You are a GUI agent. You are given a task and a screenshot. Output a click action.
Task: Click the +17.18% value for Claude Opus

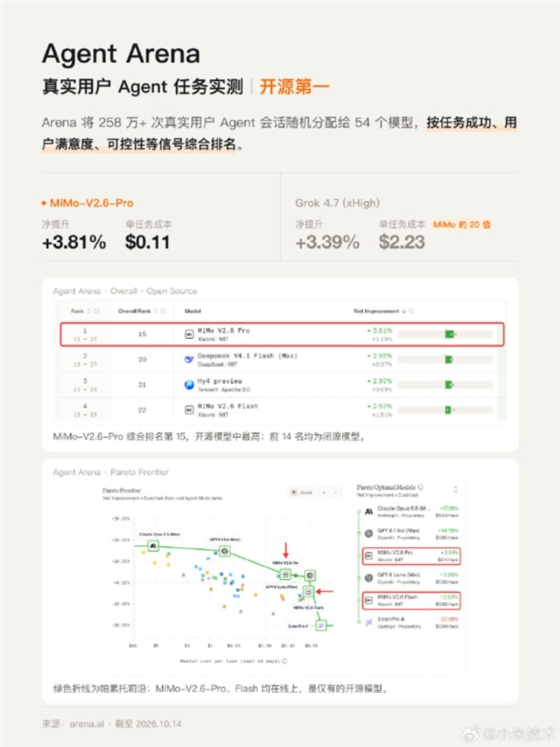(x=449, y=508)
